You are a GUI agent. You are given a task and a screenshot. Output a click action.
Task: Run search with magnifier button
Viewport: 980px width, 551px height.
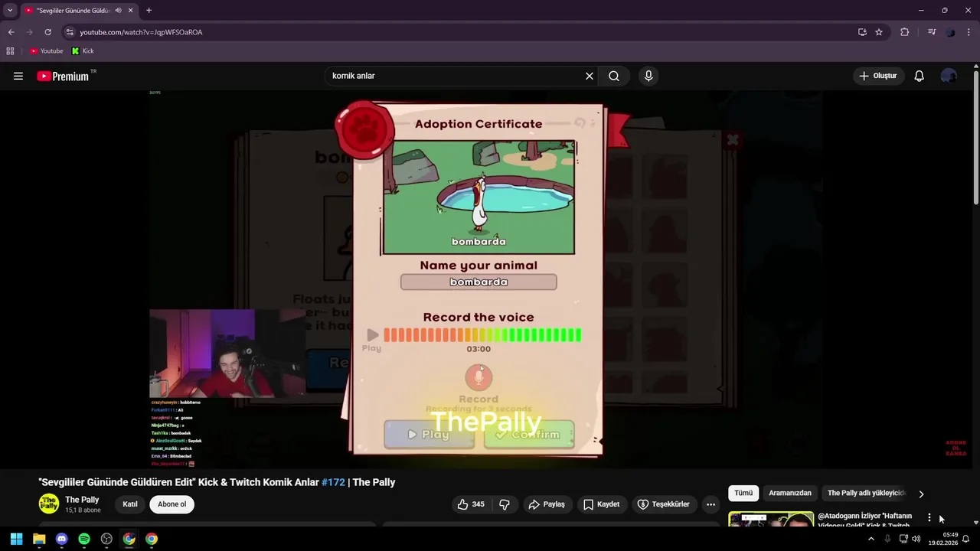(614, 76)
